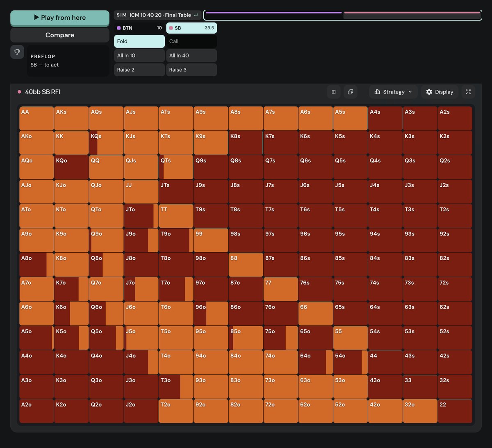Image resolution: width=492 pixels, height=448 pixels.
Task: Select the TT hand cell
Action: (x=176, y=216)
